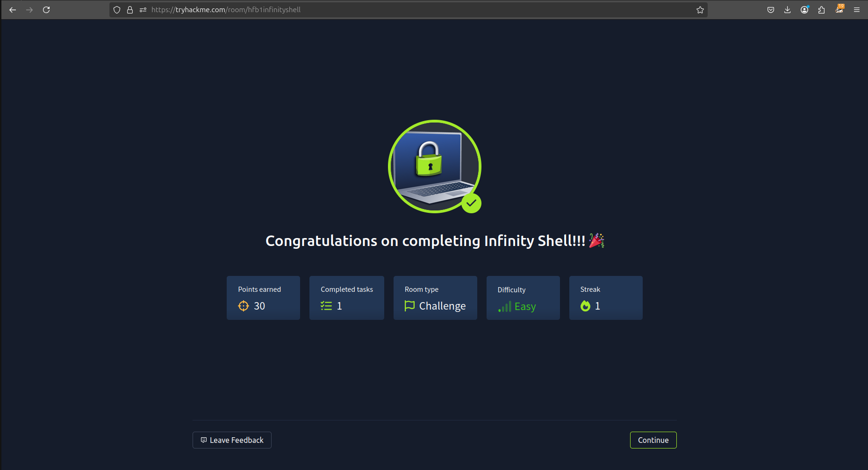
Task: Bookmark this page with the star
Action: click(x=700, y=10)
